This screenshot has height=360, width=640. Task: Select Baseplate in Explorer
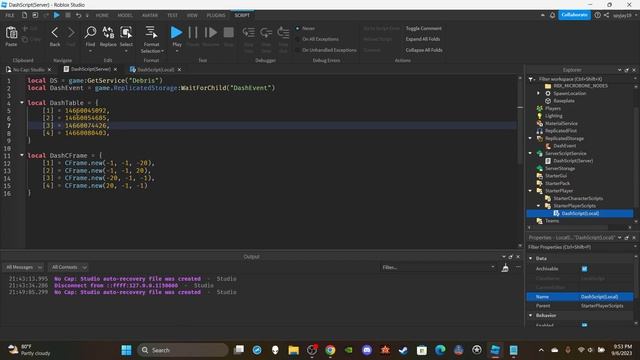564,101
